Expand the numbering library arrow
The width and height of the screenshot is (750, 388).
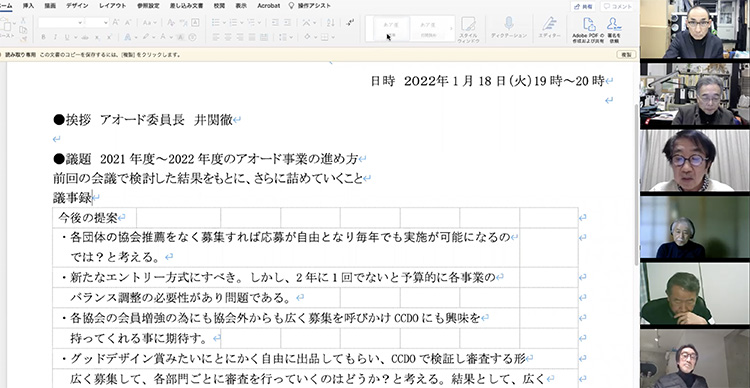(x=242, y=22)
